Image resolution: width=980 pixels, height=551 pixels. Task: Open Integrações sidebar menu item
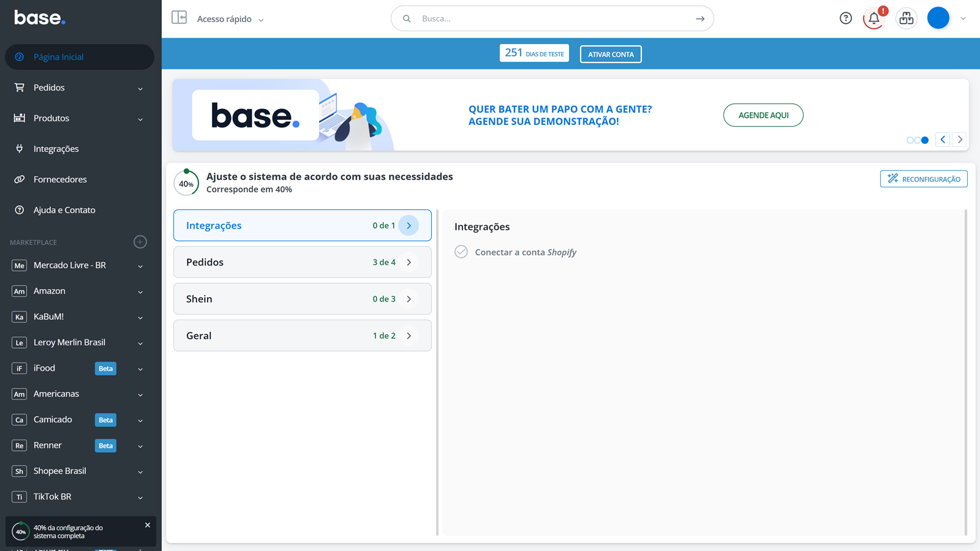point(80,149)
